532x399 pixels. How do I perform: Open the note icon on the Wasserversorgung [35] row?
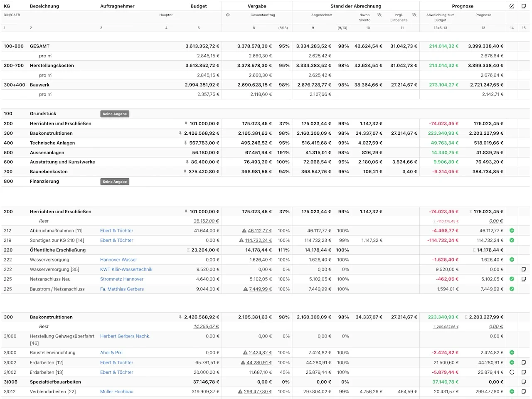(524, 269)
